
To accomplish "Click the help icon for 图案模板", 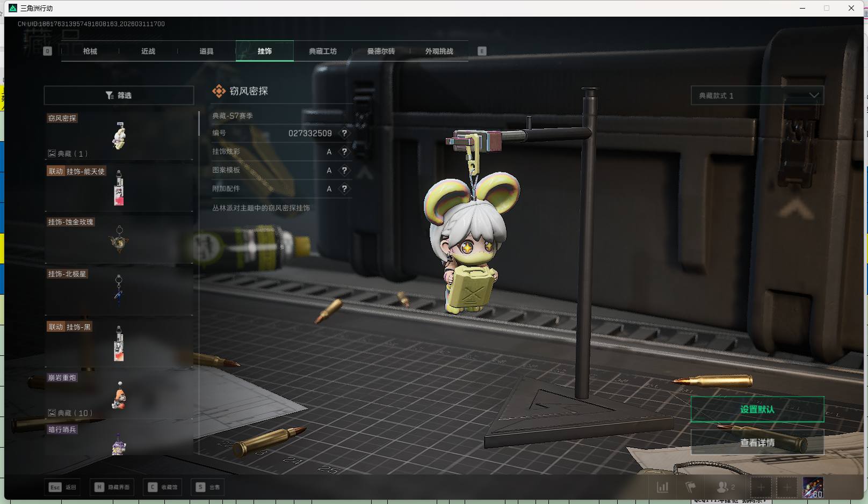I will 344,170.
